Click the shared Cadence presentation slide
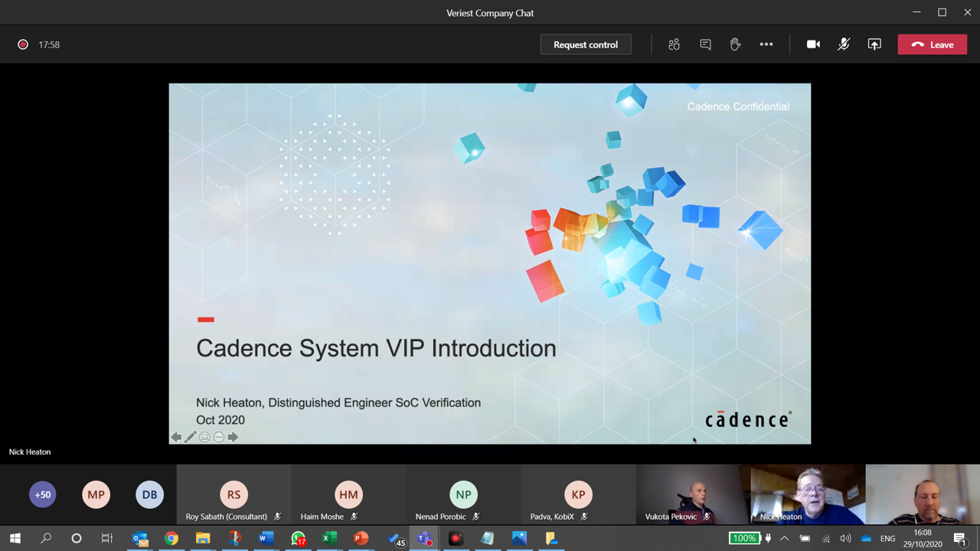The image size is (980, 551). click(490, 263)
